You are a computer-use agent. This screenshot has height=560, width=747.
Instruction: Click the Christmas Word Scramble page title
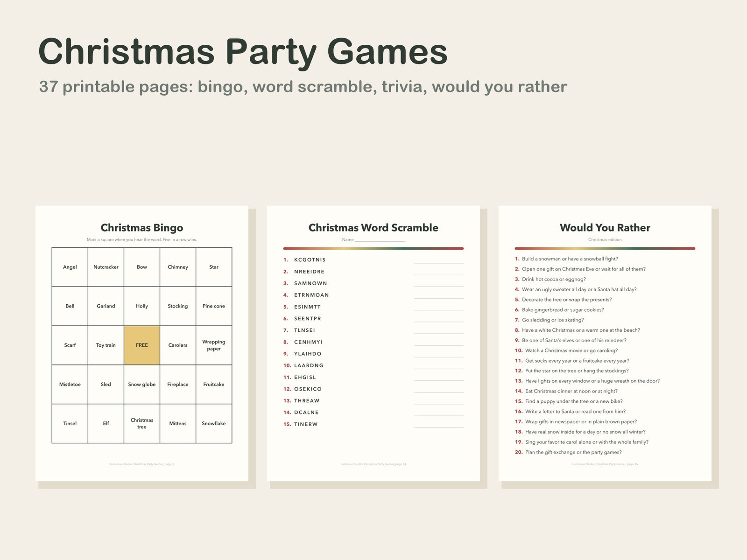(373, 228)
